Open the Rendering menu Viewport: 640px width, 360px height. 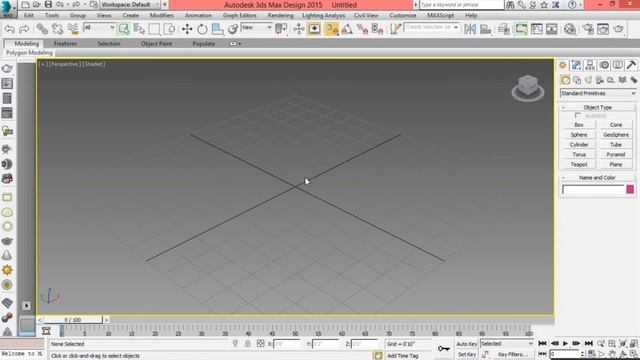point(280,16)
